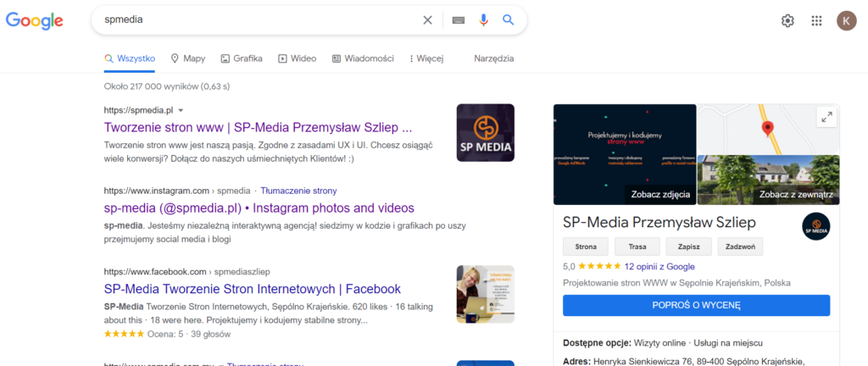
Task: Switch to the Wiadomości tab
Action: [363, 58]
